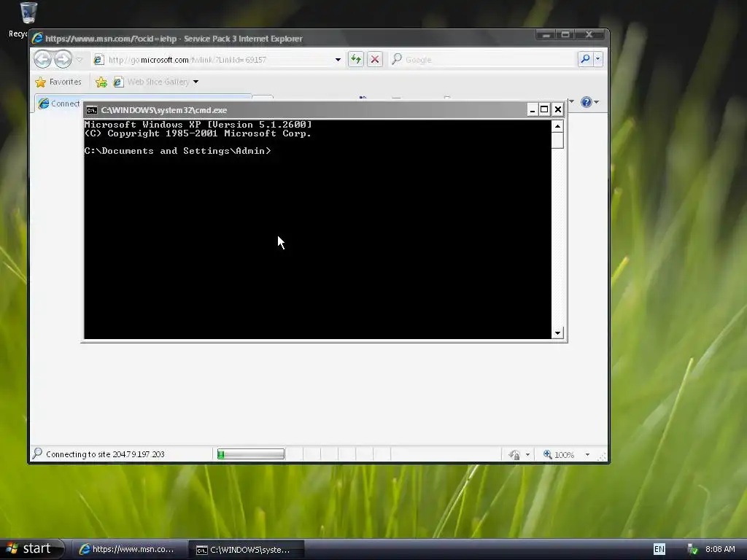Click the Internet Explorer Back button
The height and width of the screenshot is (560, 747).
point(43,60)
